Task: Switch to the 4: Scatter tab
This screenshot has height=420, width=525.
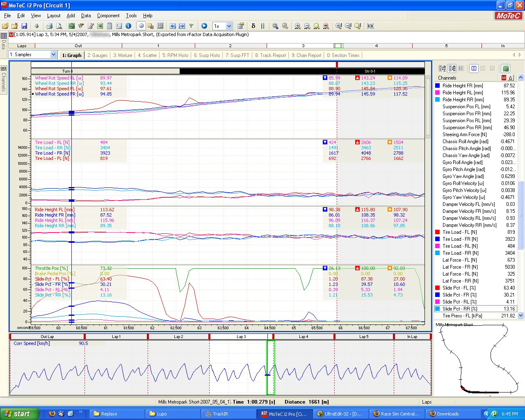Action: (147, 55)
